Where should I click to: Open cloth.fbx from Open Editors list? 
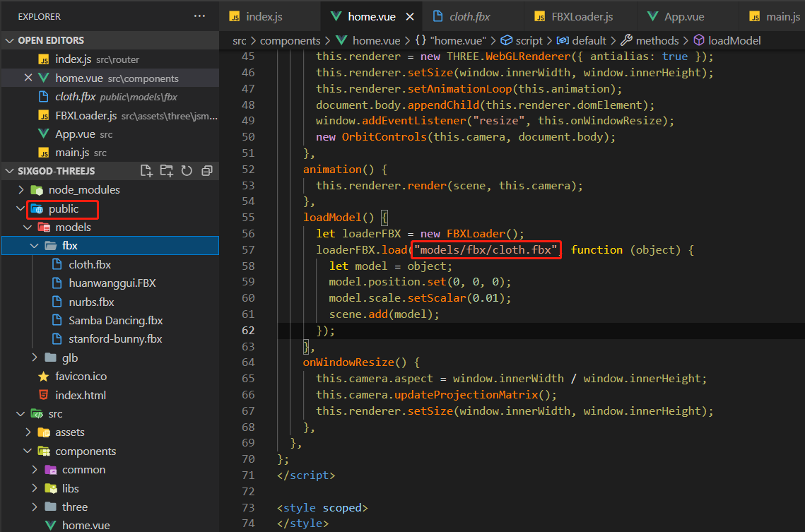pos(110,97)
